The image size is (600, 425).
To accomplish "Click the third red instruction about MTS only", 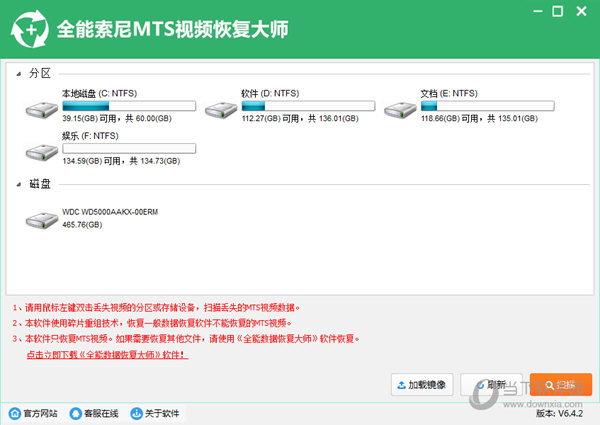I will (186, 339).
